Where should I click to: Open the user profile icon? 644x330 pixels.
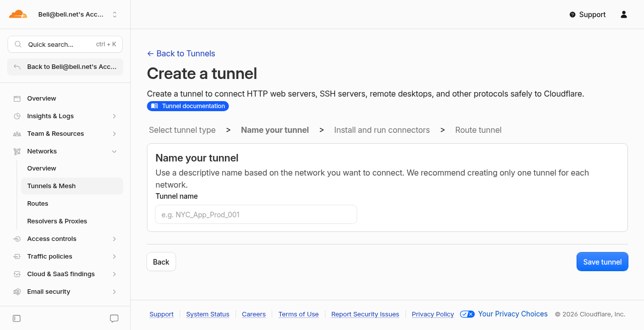point(624,15)
